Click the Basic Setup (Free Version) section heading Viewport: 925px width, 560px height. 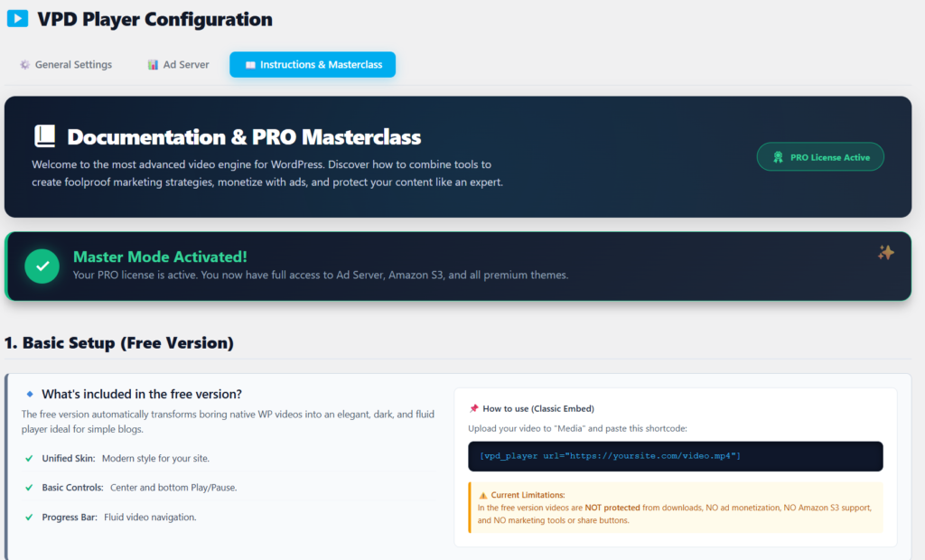(119, 343)
